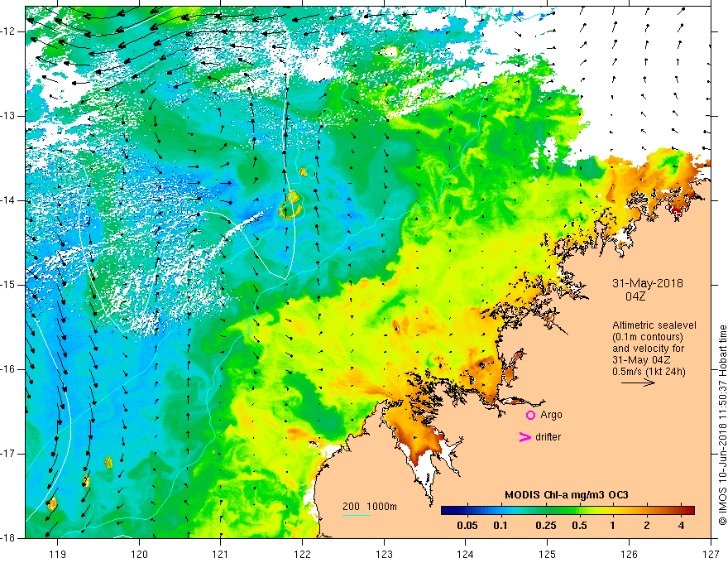Click longitude axis label '127'
The width and height of the screenshot is (728, 563).
point(711,554)
